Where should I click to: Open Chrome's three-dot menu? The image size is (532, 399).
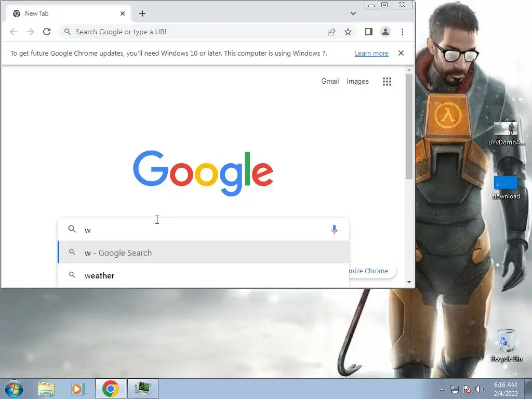tap(403, 32)
